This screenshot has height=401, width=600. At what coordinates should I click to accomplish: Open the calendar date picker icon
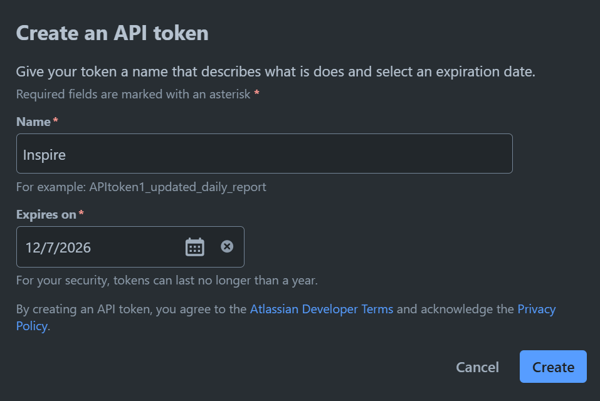pyautogui.click(x=195, y=247)
